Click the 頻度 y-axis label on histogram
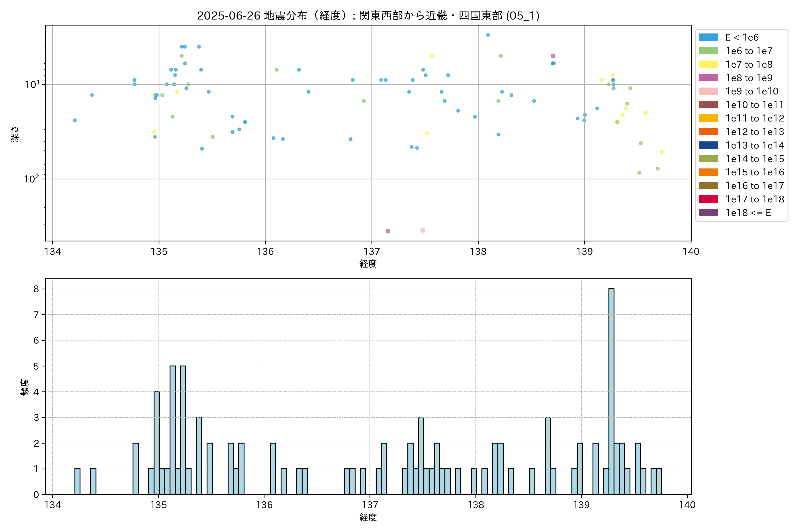The width and height of the screenshot is (798, 532). [24, 387]
